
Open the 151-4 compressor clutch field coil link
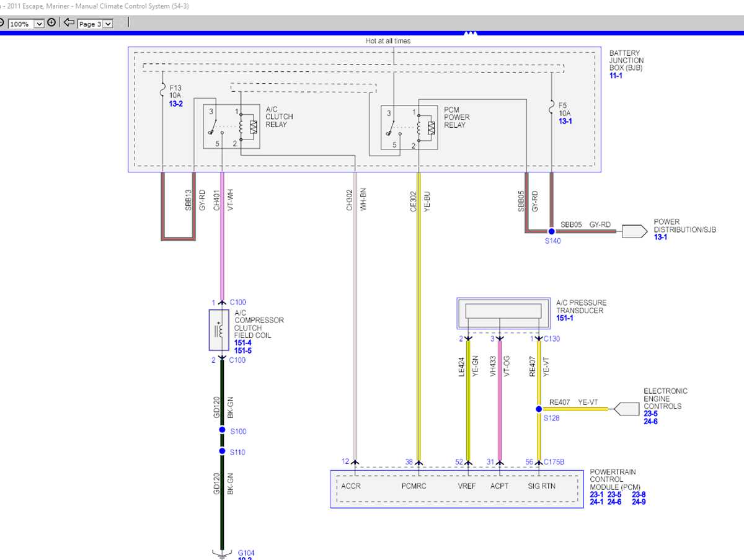243,343
